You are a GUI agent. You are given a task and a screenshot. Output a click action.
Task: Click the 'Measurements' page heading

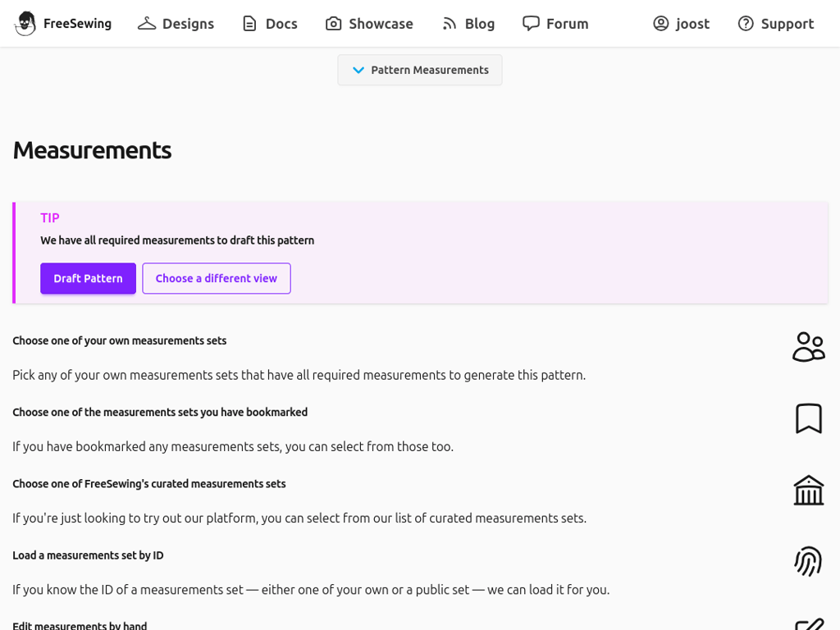coord(92,150)
